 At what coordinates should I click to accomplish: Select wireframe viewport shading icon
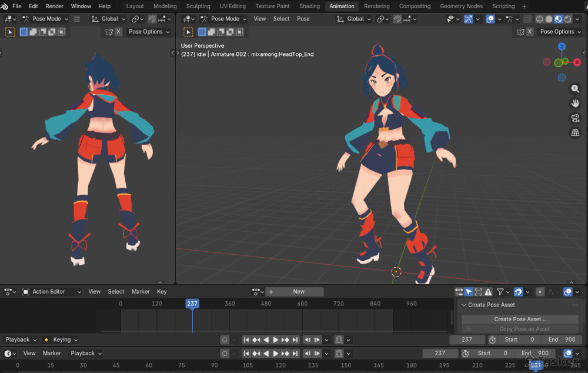tap(539, 19)
